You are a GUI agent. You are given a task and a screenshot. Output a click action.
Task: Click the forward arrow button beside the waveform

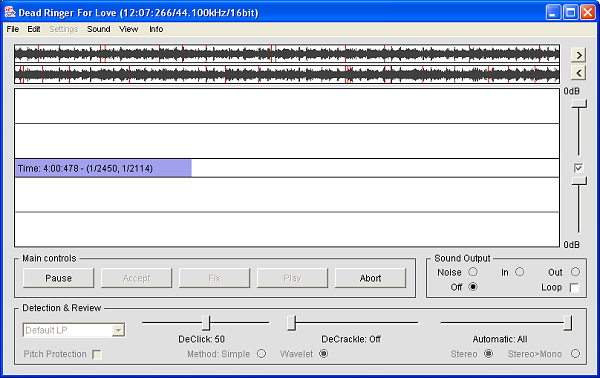pyautogui.click(x=579, y=55)
